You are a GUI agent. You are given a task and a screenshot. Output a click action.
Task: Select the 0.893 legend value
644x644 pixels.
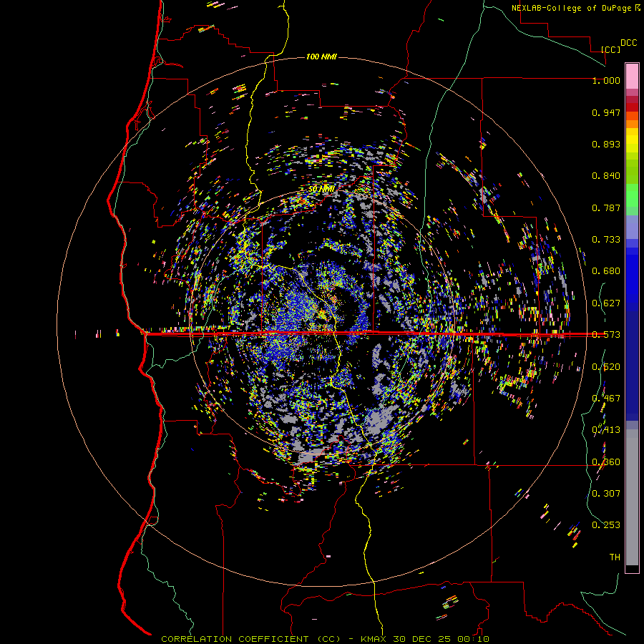pos(606,144)
